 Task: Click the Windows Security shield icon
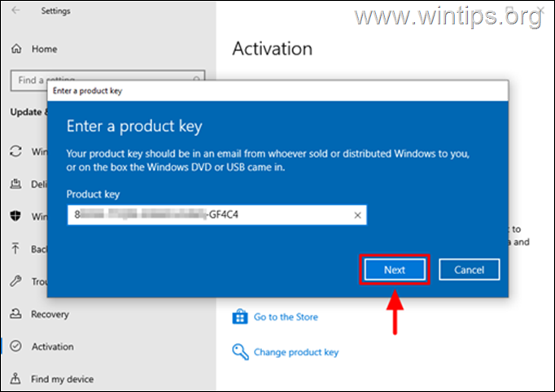15,216
